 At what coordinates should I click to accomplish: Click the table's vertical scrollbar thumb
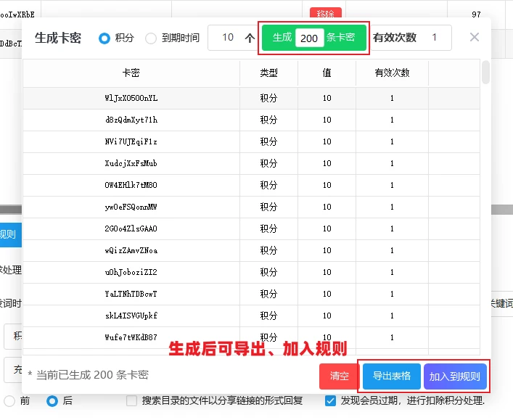click(x=485, y=73)
